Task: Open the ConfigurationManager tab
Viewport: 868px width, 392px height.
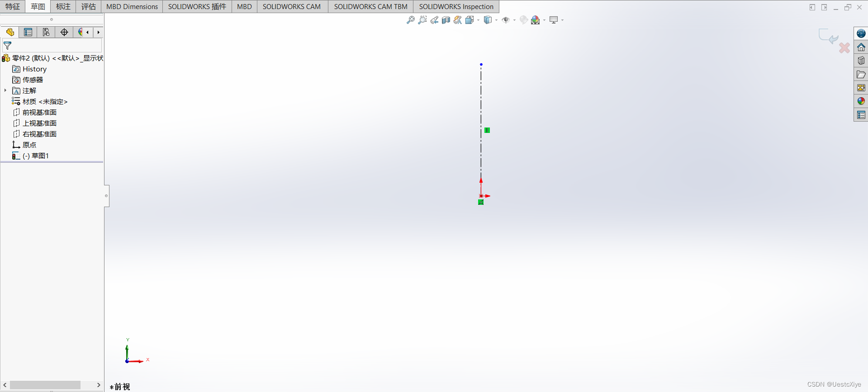Action: [x=46, y=32]
